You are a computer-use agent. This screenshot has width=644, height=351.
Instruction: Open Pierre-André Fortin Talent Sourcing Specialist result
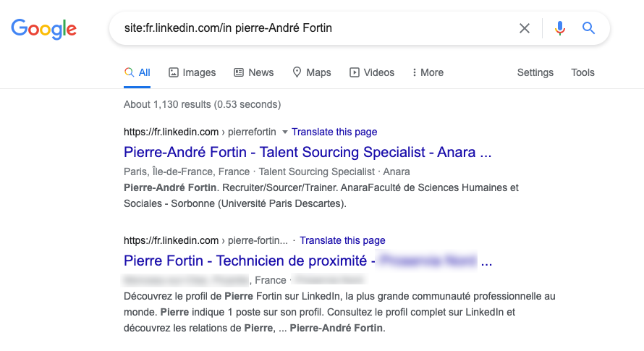tap(308, 152)
